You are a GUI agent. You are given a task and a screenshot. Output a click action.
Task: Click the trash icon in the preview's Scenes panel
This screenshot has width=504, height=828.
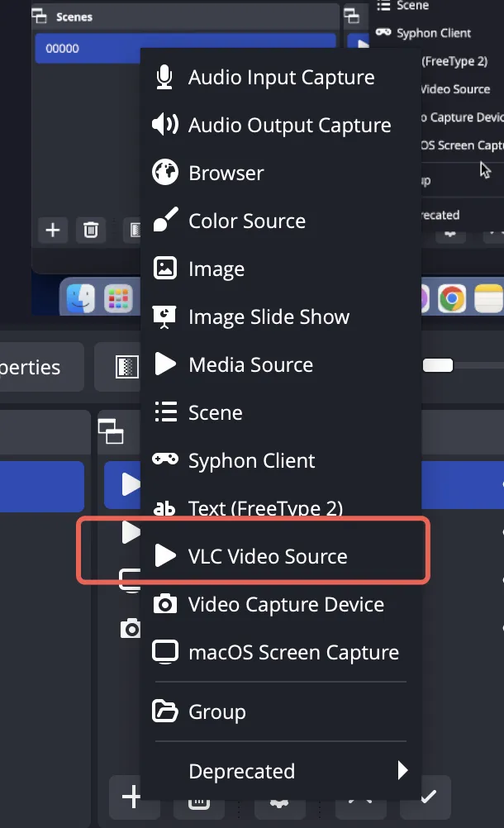[x=91, y=231]
